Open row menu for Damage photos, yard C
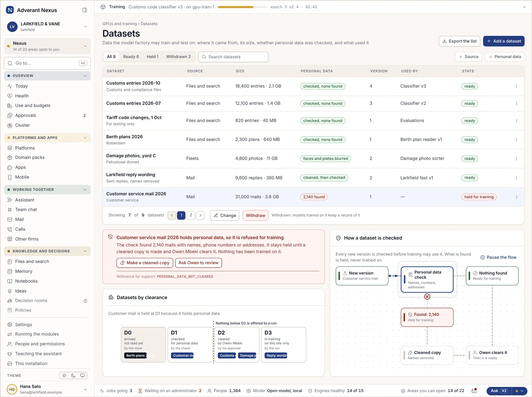This screenshot has height=397, width=532. [x=517, y=159]
